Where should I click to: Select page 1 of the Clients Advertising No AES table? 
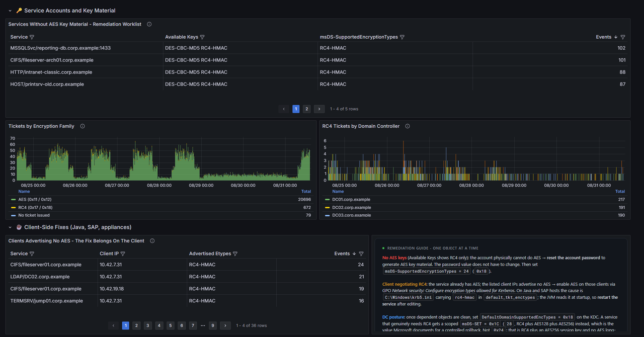point(126,325)
